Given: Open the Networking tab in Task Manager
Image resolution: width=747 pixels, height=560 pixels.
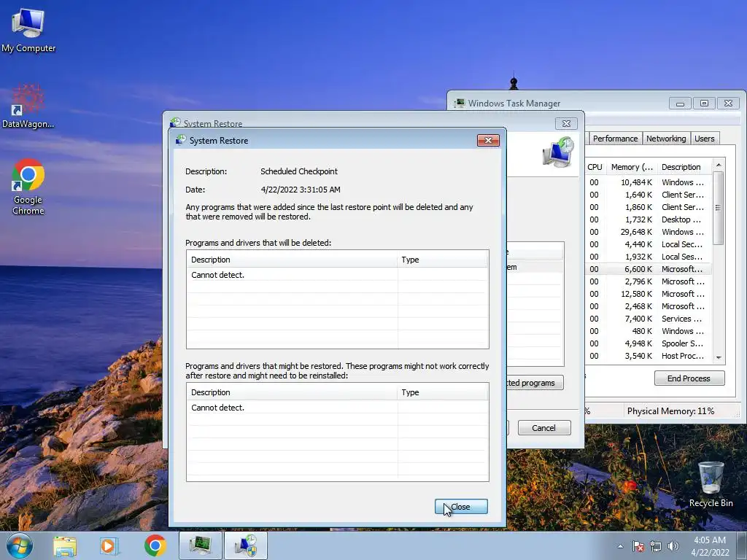Looking at the screenshot, I should click(666, 139).
